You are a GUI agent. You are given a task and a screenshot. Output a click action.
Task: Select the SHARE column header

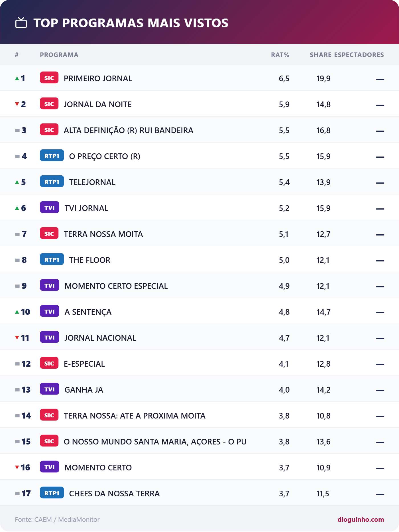point(321,55)
